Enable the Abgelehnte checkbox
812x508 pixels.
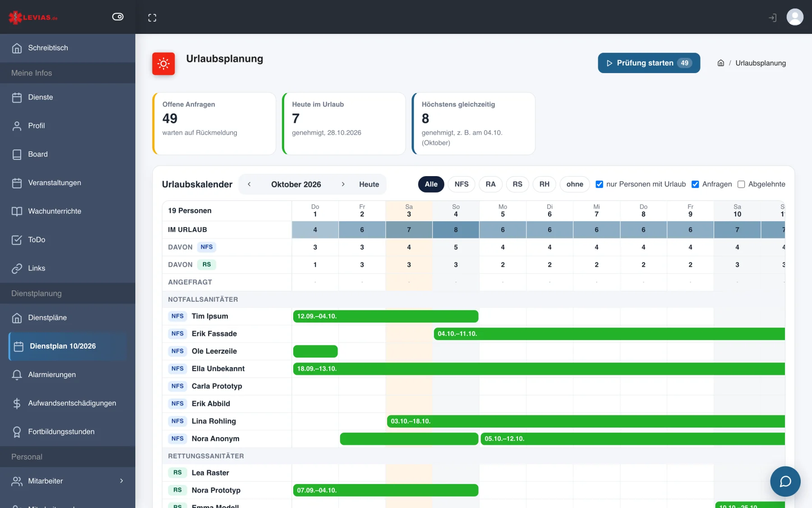click(741, 184)
